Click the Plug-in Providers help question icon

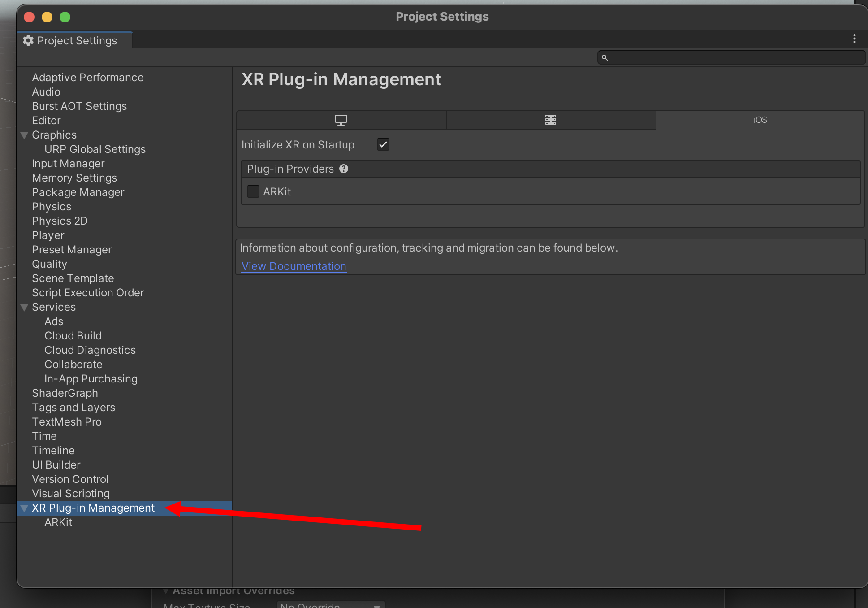344,169
